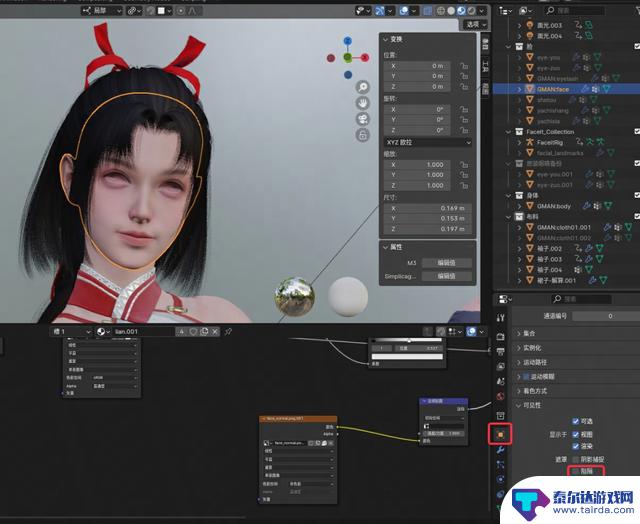Click the 通道编号 pass index field

pyautogui.click(x=606, y=316)
